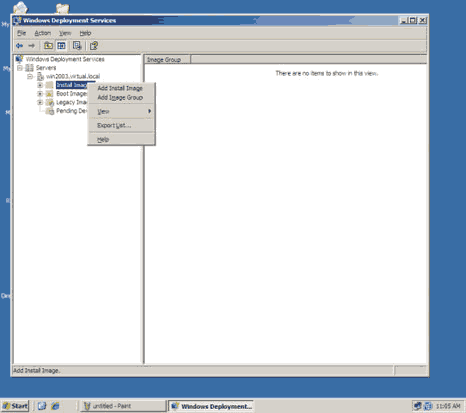Click the Image Group column header
Image resolution: width=466 pixels, height=413 pixels.
[168, 60]
